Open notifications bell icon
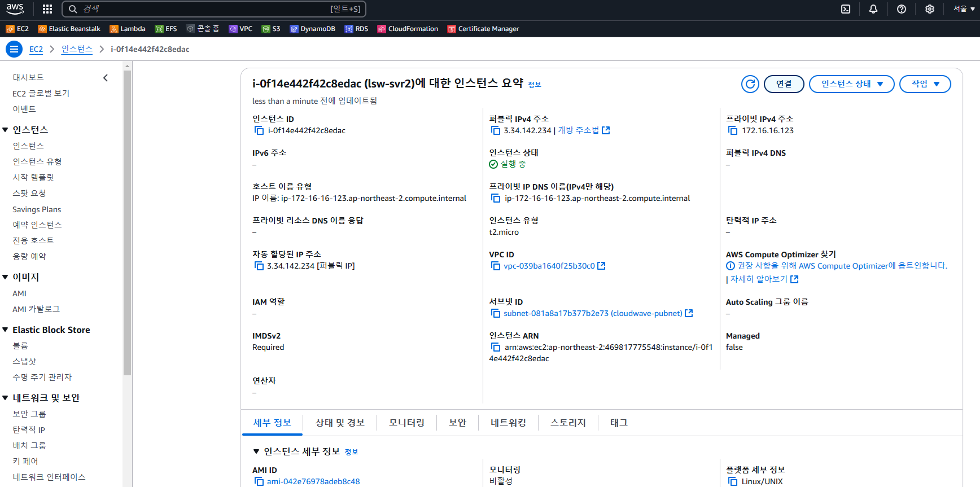The width and height of the screenshot is (980, 487). point(873,9)
